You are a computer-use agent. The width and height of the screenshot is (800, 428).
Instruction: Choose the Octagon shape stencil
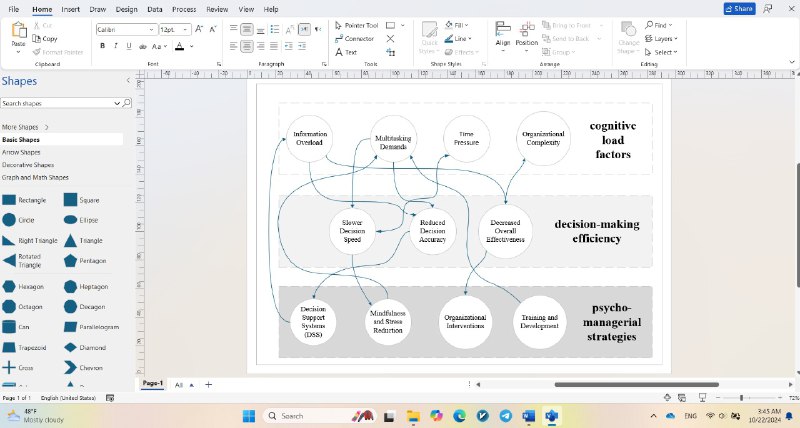23,307
